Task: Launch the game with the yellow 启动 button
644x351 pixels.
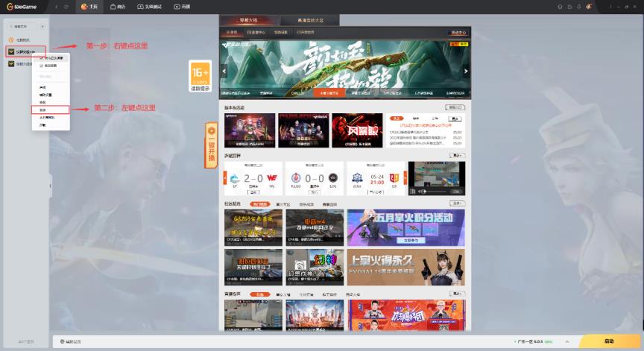Action: [x=610, y=341]
